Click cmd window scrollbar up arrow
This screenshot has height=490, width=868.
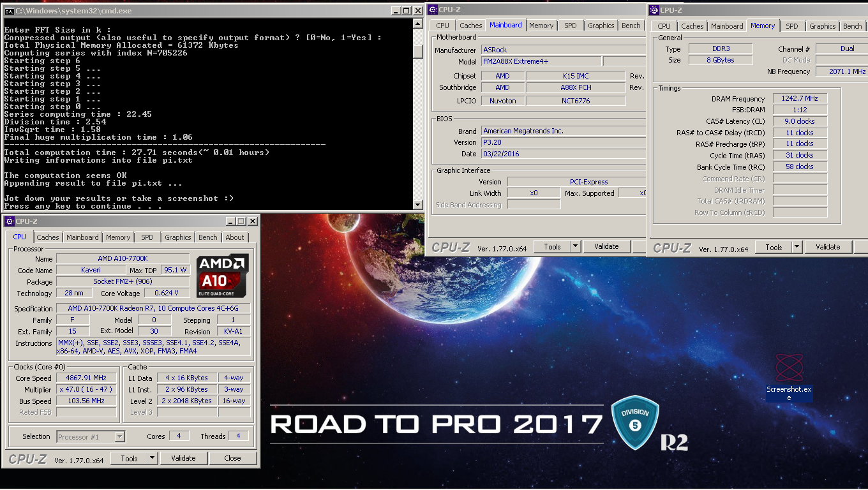(x=418, y=22)
